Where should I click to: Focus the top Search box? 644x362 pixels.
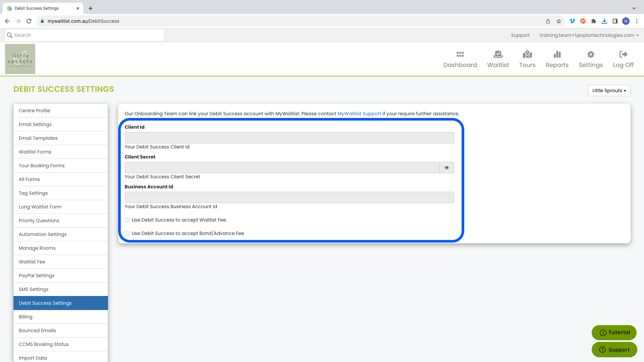pos(85,35)
